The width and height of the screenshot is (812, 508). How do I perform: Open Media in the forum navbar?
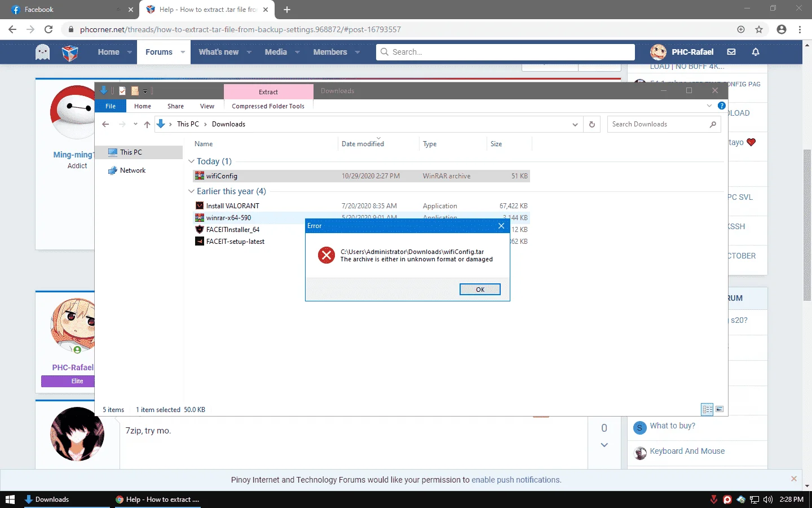276,52
